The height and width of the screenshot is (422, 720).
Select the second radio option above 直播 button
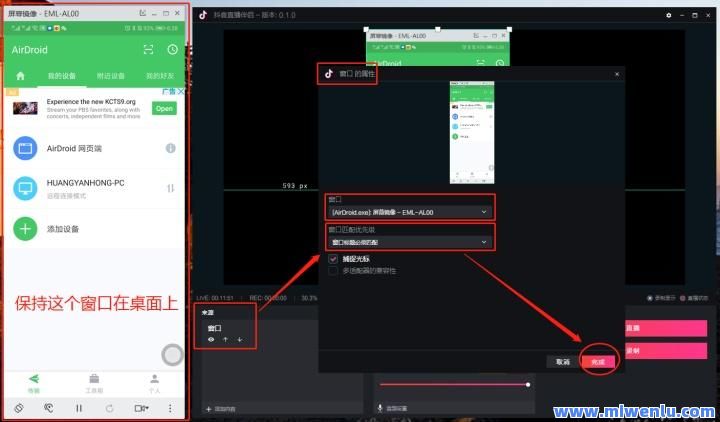tap(683, 298)
